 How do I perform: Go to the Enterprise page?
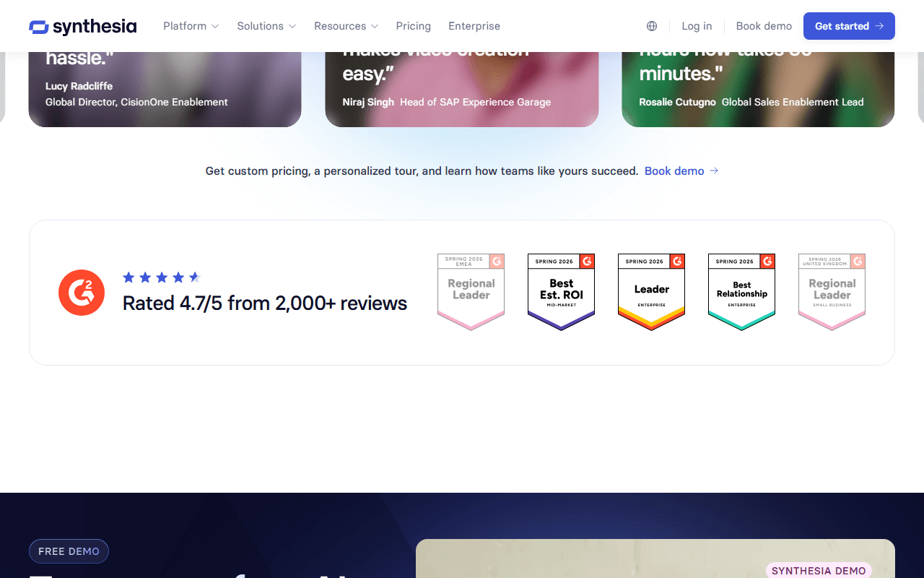(x=474, y=26)
